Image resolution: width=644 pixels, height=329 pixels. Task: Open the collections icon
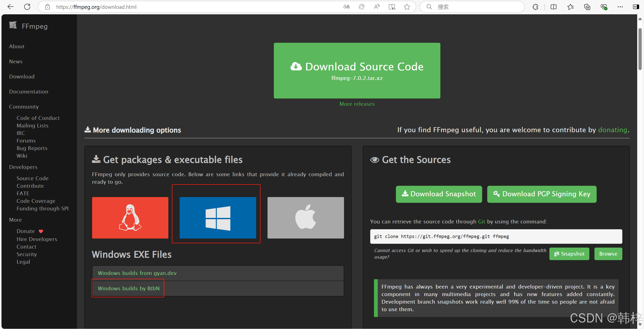coord(587,7)
